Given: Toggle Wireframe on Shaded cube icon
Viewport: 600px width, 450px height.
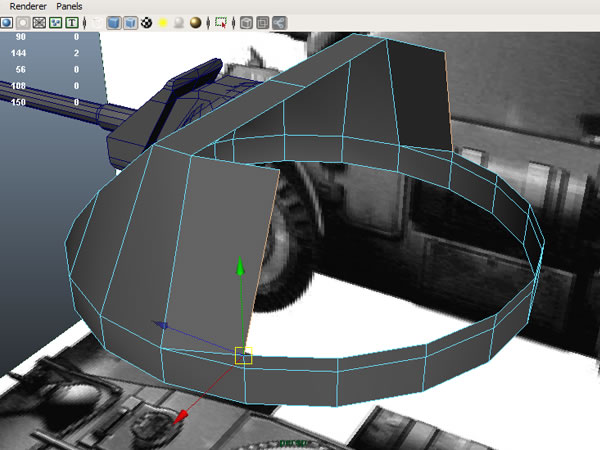Looking at the screenshot, I should click(x=130, y=23).
